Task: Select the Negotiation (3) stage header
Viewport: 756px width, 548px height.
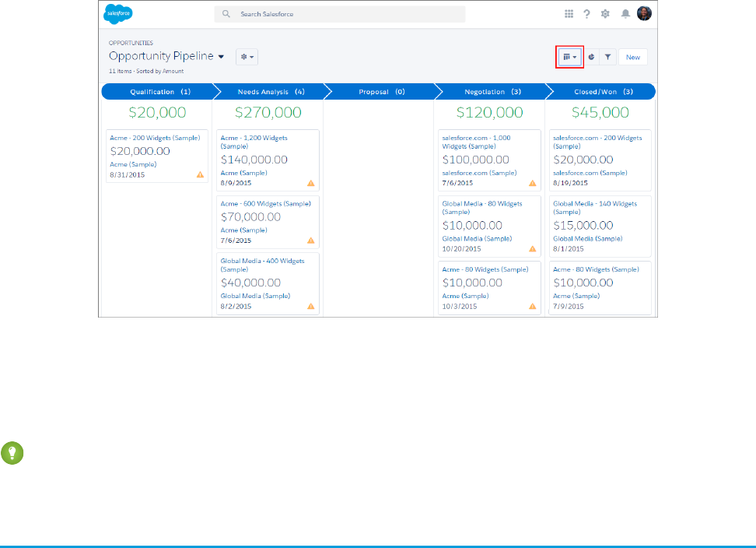Action: point(492,92)
